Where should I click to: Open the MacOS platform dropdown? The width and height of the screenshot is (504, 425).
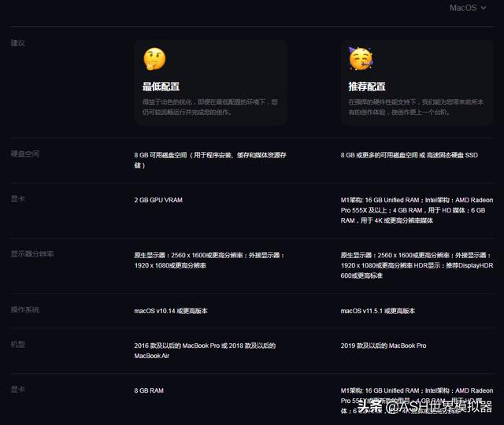coord(468,8)
